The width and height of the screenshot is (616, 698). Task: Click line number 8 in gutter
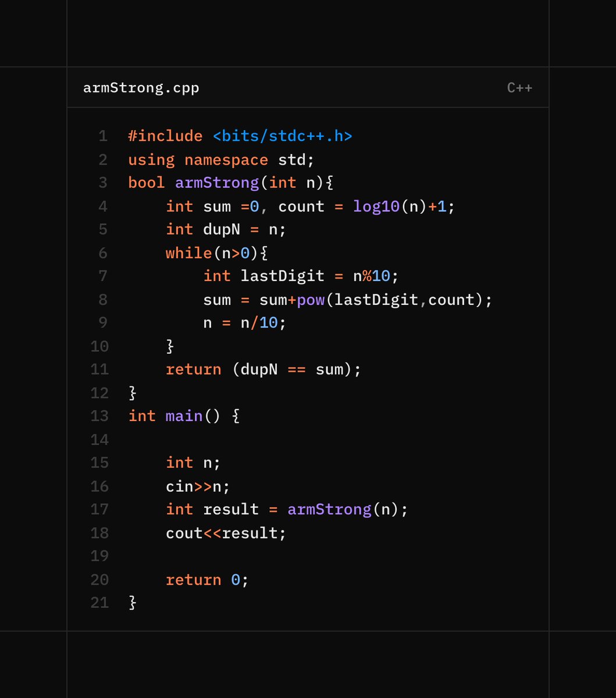coord(103,300)
